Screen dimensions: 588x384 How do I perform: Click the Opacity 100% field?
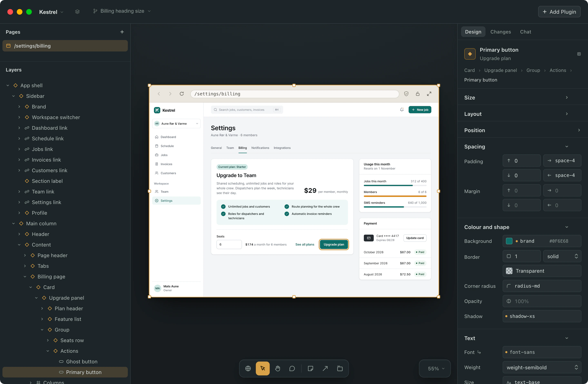[x=542, y=301]
